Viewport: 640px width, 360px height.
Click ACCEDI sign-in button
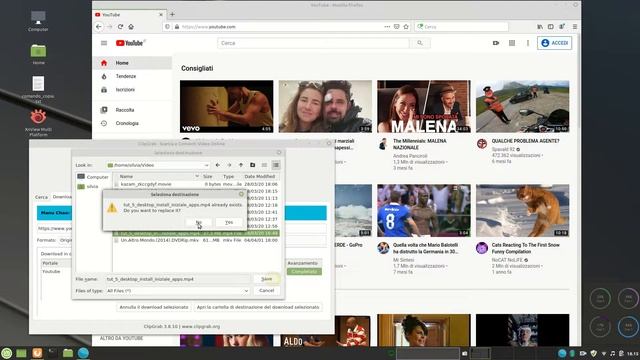click(555, 43)
